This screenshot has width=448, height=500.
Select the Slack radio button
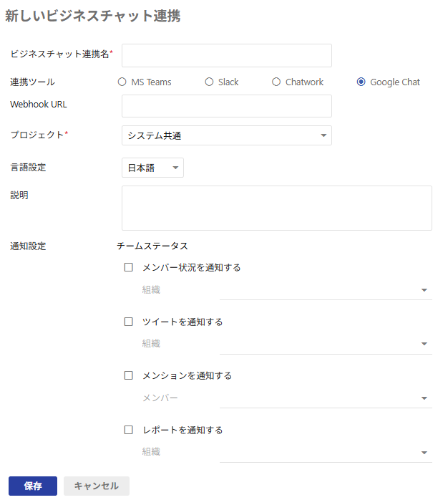tap(209, 82)
